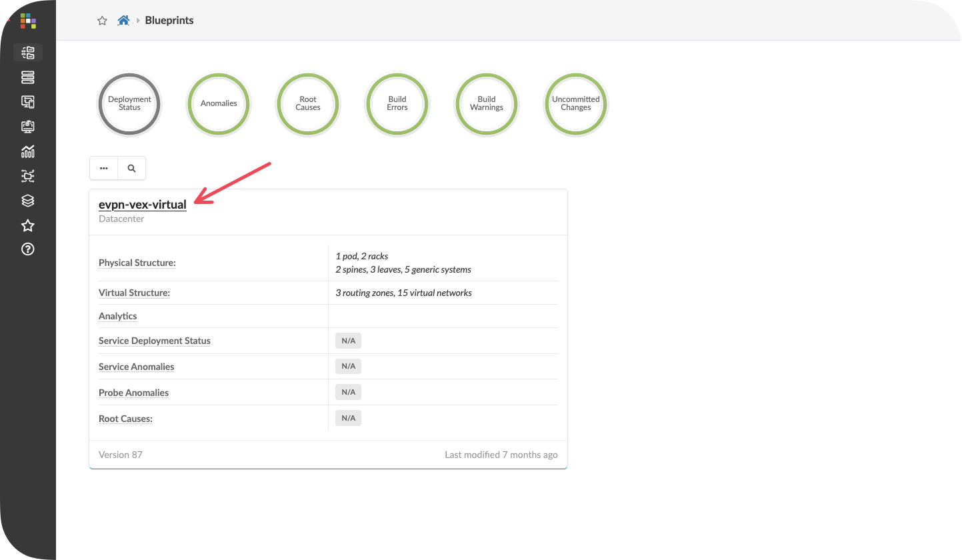The height and width of the screenshot is (560, 962).
Task: Click the Build Errors status circle
Action: click(397, 103)
